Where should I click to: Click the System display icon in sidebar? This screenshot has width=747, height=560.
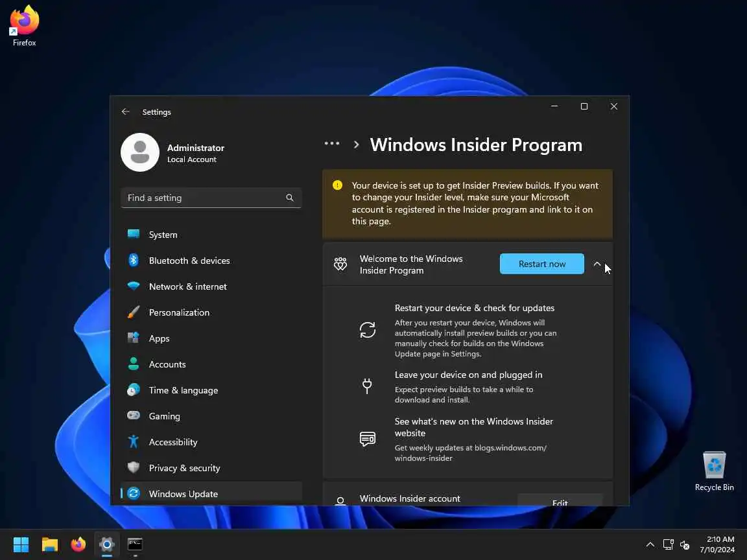click(x=134, y=234)
